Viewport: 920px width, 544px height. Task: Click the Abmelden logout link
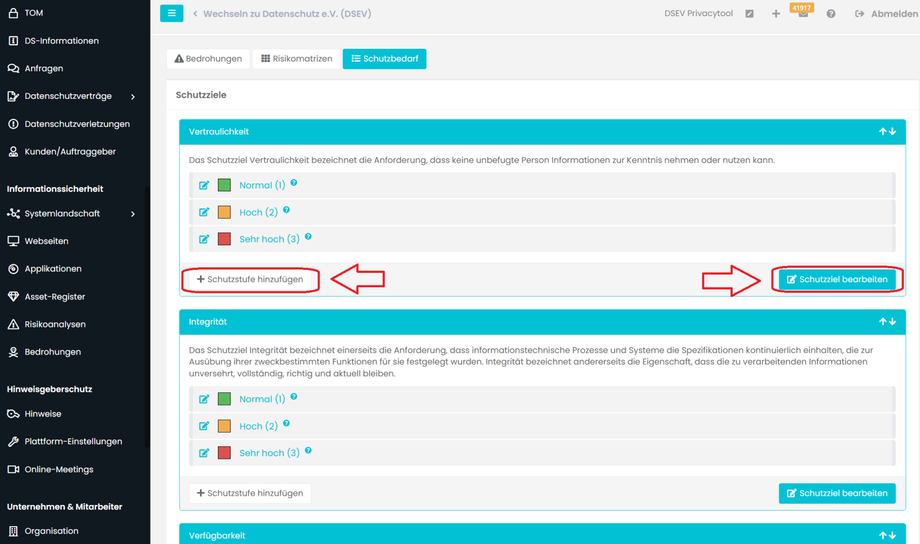[x=887, y=13]
